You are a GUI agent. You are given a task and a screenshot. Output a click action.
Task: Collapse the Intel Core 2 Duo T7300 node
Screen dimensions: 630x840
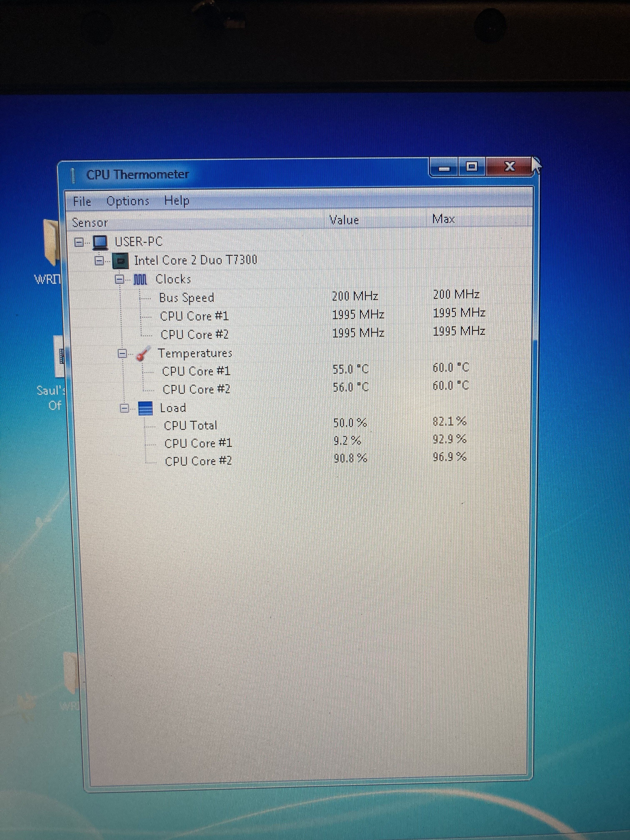100,261
